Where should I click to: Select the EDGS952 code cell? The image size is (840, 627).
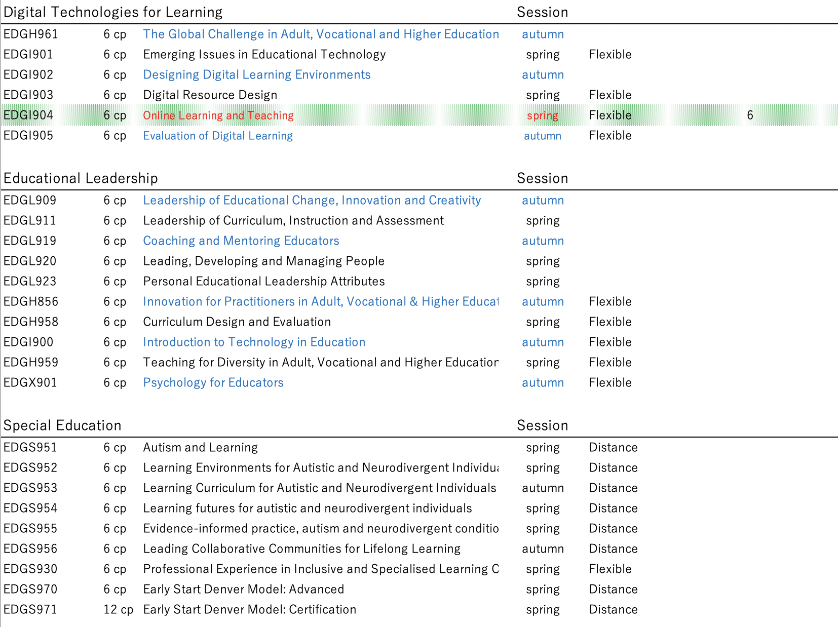30,467
